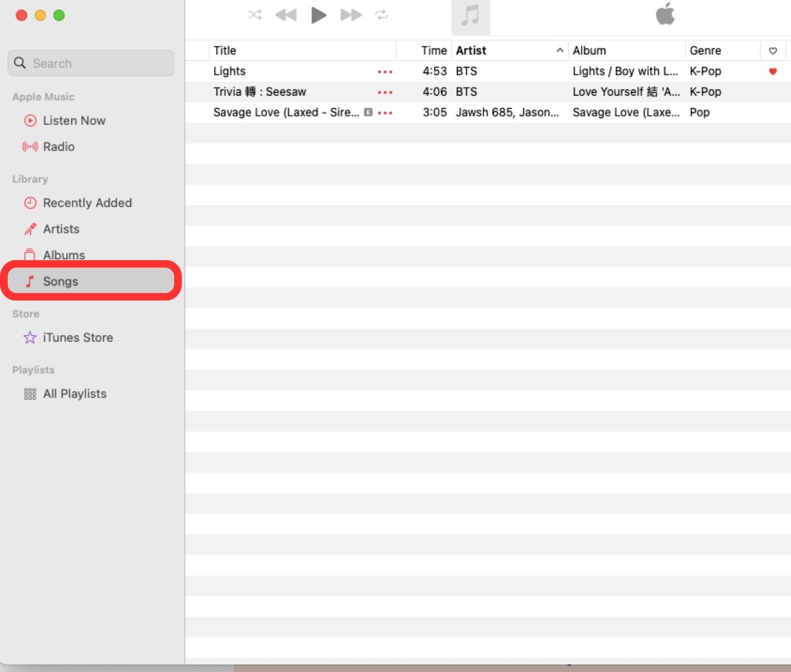This screenshot has width=791, height=672.
Task: Toggle shuffle playback
Action: pyautogui.click(x=254, y=15)
